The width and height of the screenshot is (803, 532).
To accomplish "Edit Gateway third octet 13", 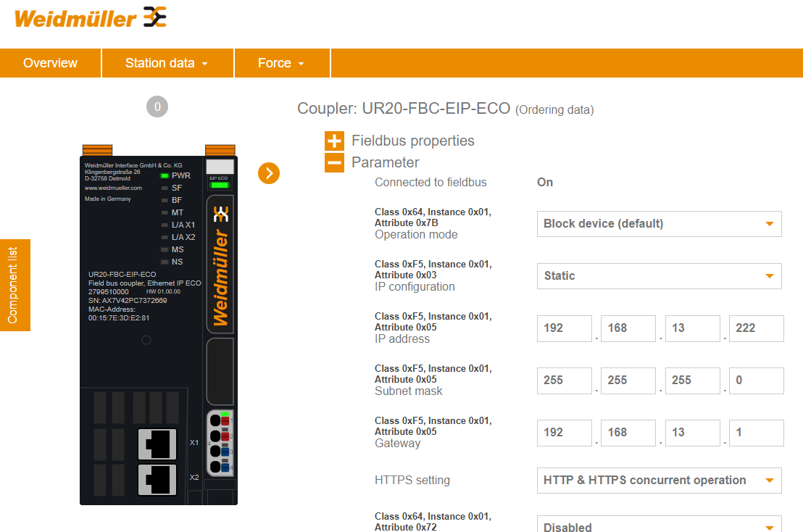I will pos(693,433).
